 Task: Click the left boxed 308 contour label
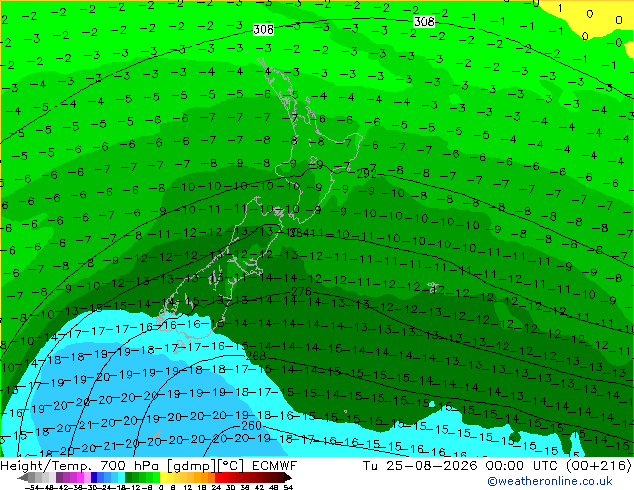(x=263, y=30)
